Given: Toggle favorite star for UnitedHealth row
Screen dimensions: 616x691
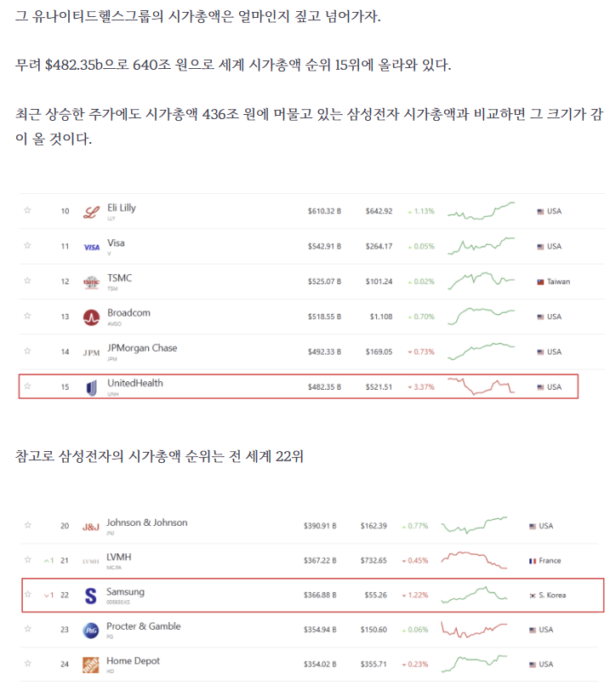Looking at the screenshot, I should [x=27, y=386].
